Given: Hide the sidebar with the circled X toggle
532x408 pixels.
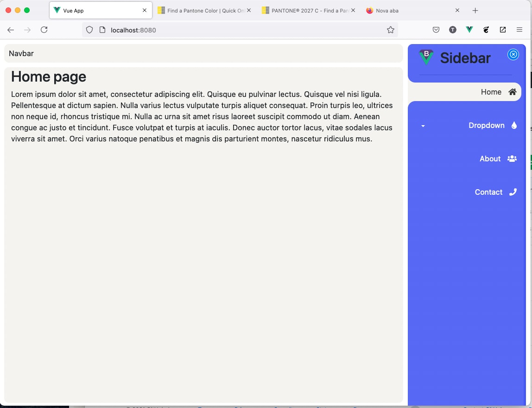Looking at the screenshot, I should pos(513,54).
